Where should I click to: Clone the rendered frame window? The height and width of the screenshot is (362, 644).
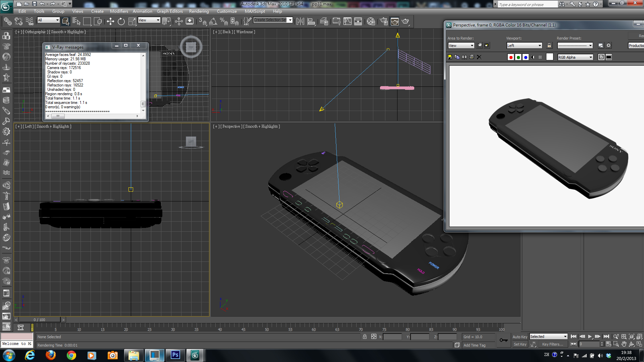(x=464, y=57)
